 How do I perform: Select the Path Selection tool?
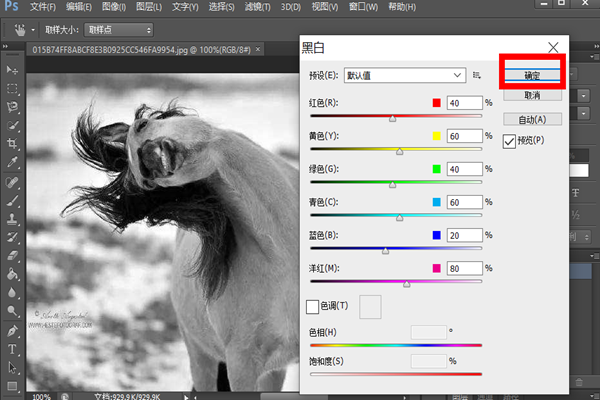pos(12,367)
